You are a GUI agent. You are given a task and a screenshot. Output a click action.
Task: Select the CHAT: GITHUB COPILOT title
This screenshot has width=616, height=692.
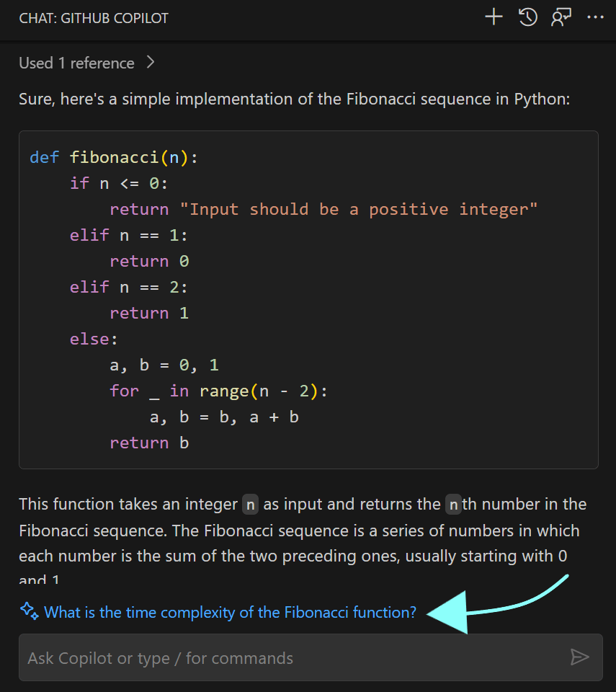coord(93,18)
